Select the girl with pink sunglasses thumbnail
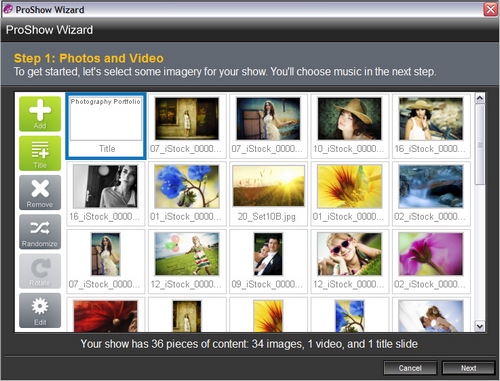The image size is (500, 381). [350, 254]
